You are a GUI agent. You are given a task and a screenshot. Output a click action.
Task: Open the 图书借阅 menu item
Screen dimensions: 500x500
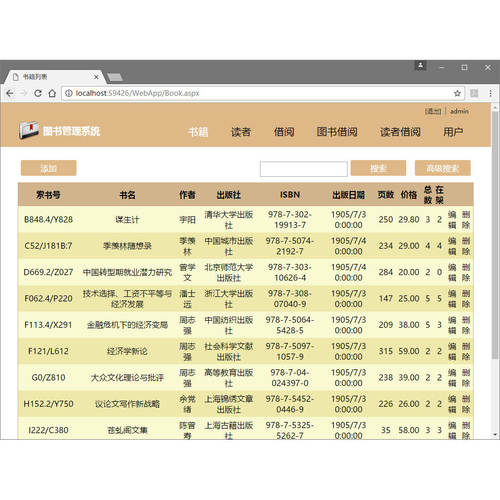pyautogui.click(x=337, y=132)
